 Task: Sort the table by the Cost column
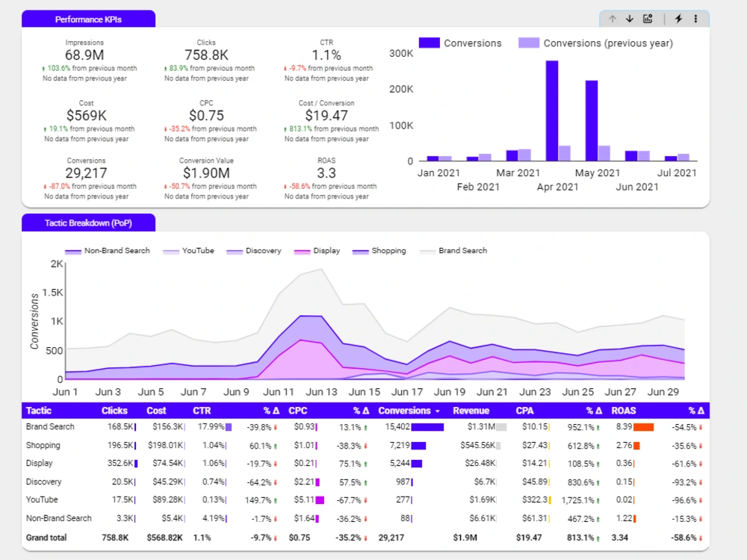point(155,410)
